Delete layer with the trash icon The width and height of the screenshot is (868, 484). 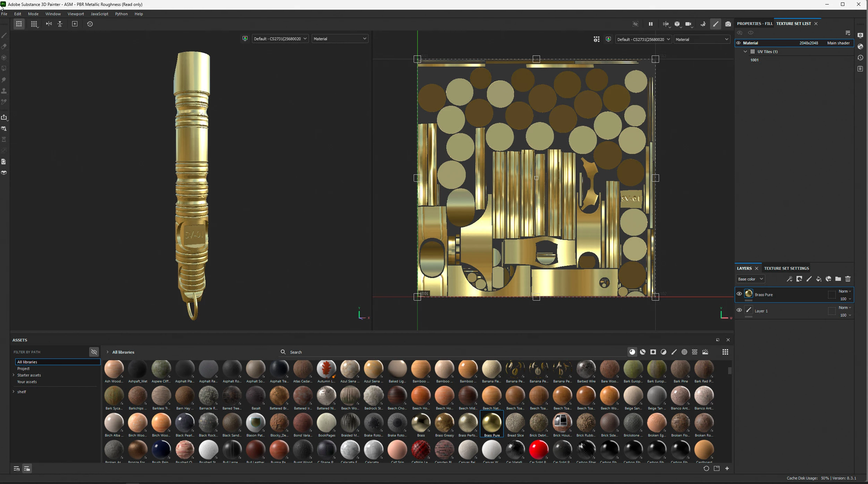coord(848,279)
